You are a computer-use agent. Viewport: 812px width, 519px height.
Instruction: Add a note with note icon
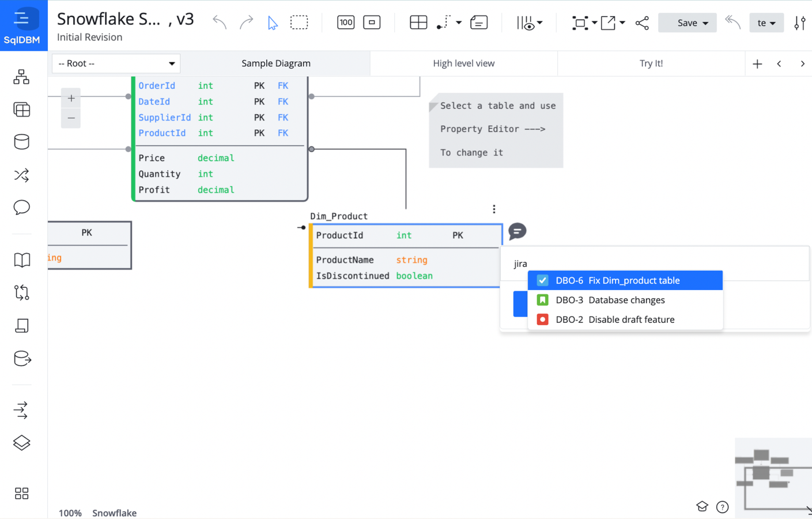(479, 22)
